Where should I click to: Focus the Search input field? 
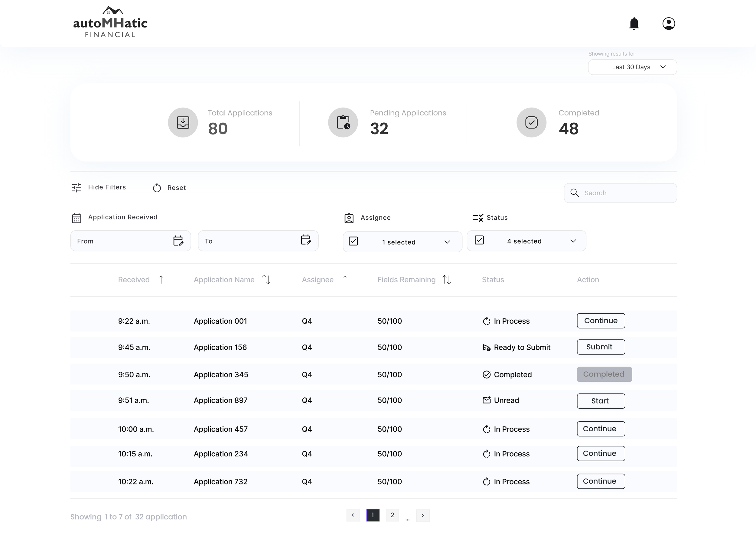[620, 193]
